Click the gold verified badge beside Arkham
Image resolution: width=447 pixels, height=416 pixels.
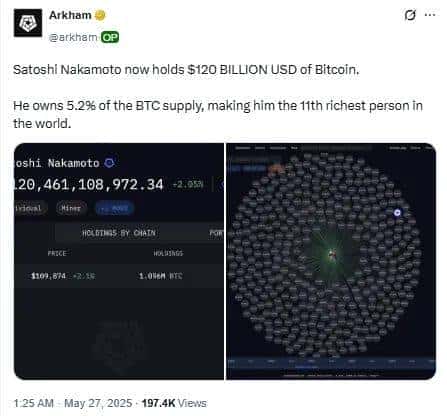100,15
